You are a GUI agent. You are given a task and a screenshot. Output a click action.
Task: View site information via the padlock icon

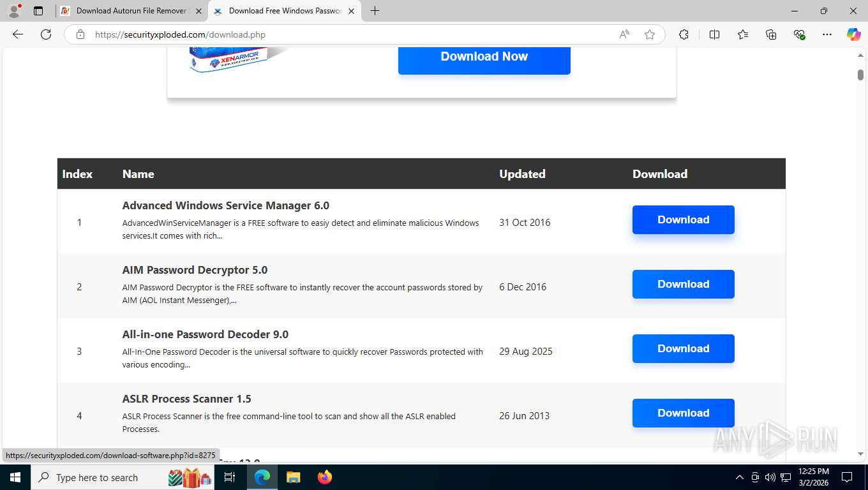click(80, 34)
